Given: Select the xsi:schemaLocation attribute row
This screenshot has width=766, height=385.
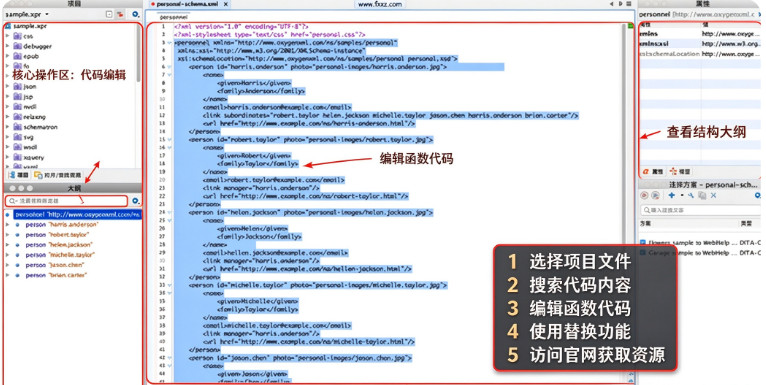Looking at the screenshot, I should click(700, 54).
